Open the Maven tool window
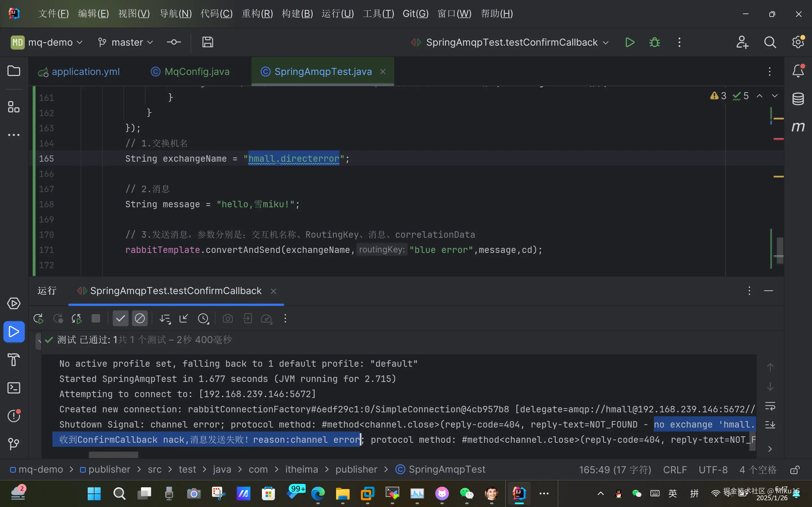The image size is (812, 507). click(x=798, y=127)
